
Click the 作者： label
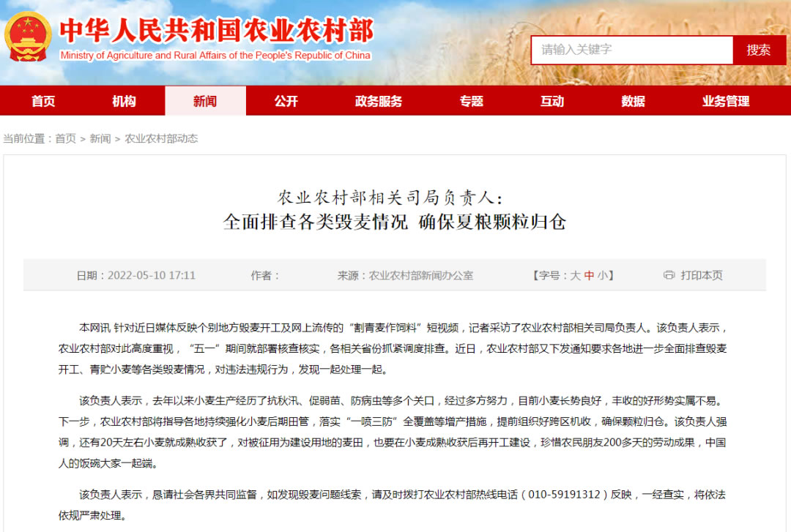[x=265, y=275]
